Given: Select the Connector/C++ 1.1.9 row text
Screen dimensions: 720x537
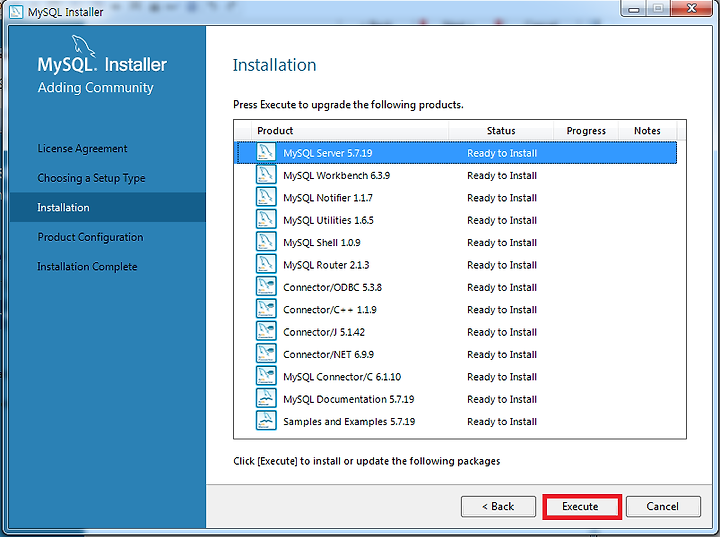Looking at the screenshot, I should [330, 310].
